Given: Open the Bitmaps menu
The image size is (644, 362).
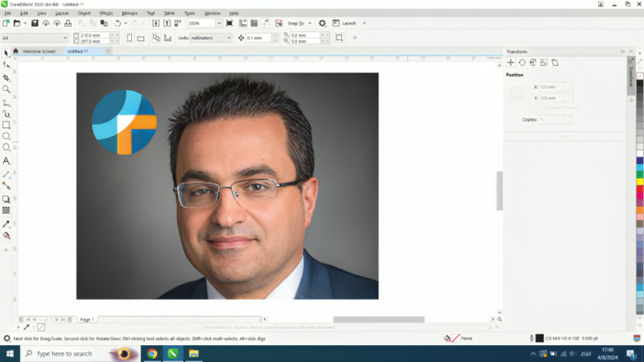Looking at the screenshot, I should click(130, 13).
